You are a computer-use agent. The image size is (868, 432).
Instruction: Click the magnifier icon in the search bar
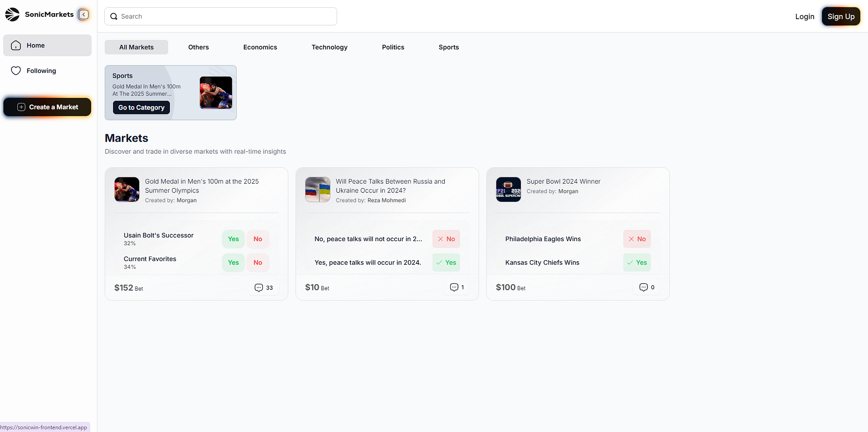tap(114, 16)
